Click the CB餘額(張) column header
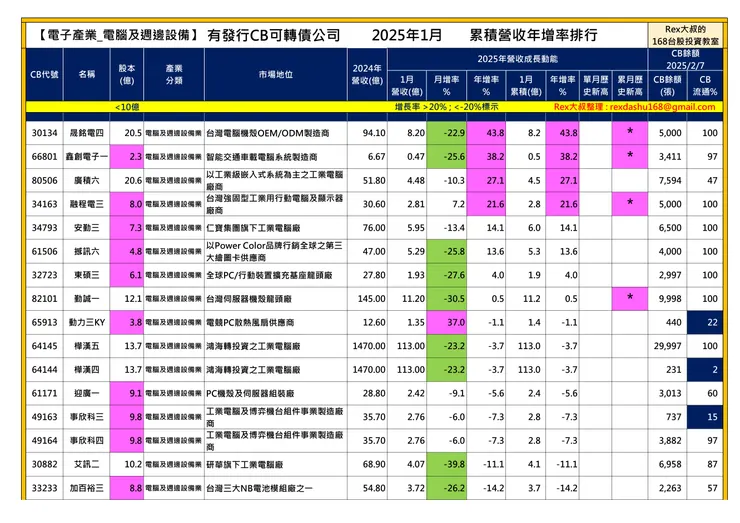This screenshot has width=740, height=523. click(667, 85)
